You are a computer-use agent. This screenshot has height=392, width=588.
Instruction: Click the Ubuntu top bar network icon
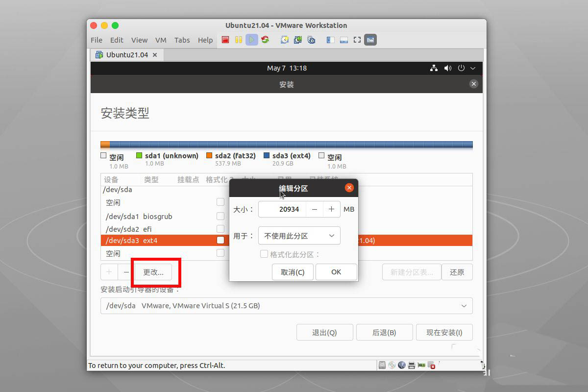pyautogui.click(x=434, y=68)
